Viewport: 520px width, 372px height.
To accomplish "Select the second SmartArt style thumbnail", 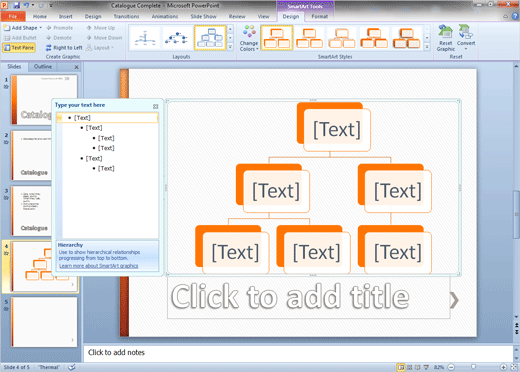I will coord(309,38).
